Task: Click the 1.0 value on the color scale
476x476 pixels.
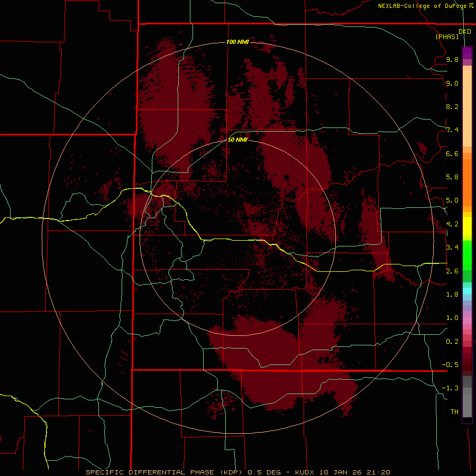Action: click(x=452, y=318)
